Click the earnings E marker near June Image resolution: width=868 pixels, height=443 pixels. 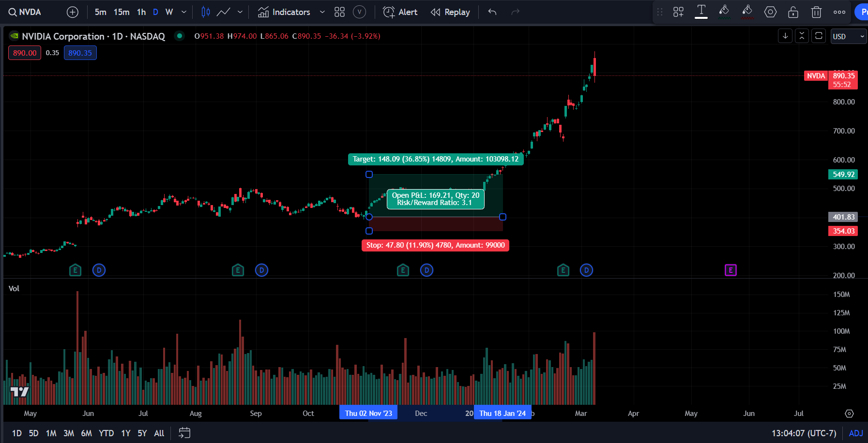pos(75,270)
